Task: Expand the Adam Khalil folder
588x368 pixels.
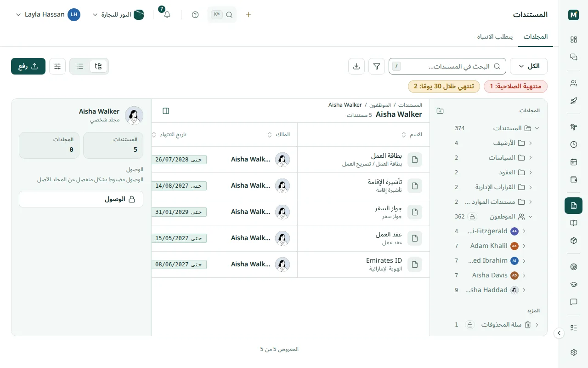Action: pos(524,246)
